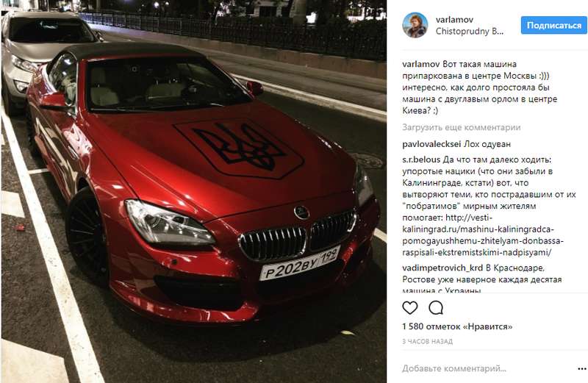Open s.r.belous commenter profile

click(x=421, y=160)
